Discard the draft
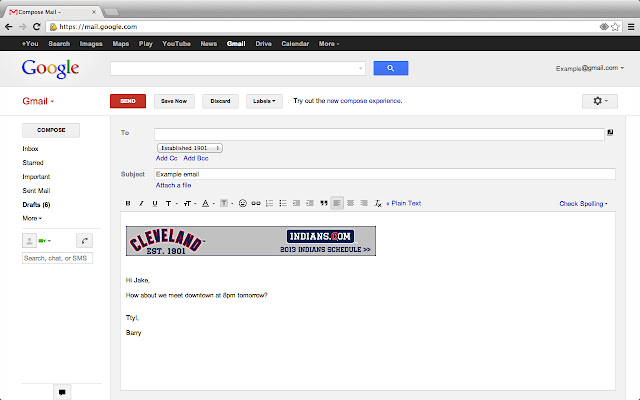The image size is (640, 400). 220,101
